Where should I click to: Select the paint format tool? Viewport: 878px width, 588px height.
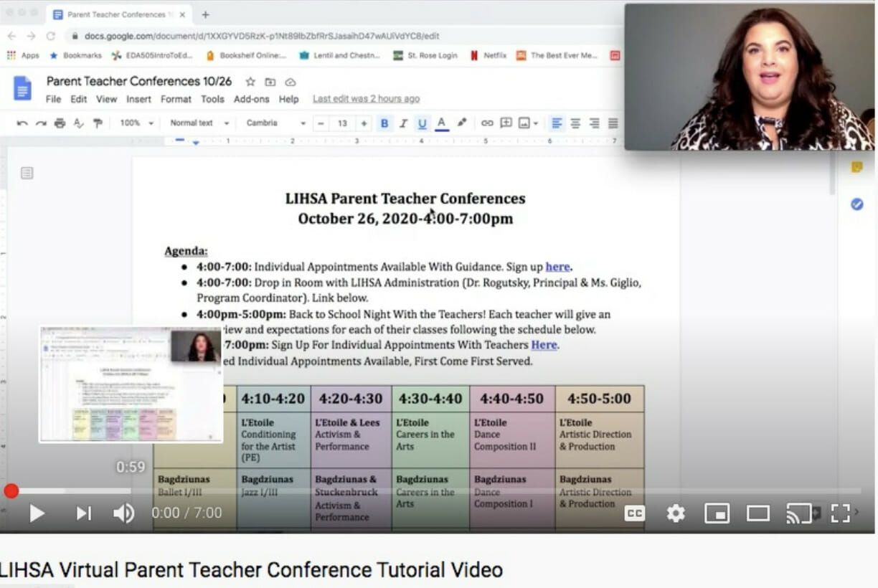[99, 123]
